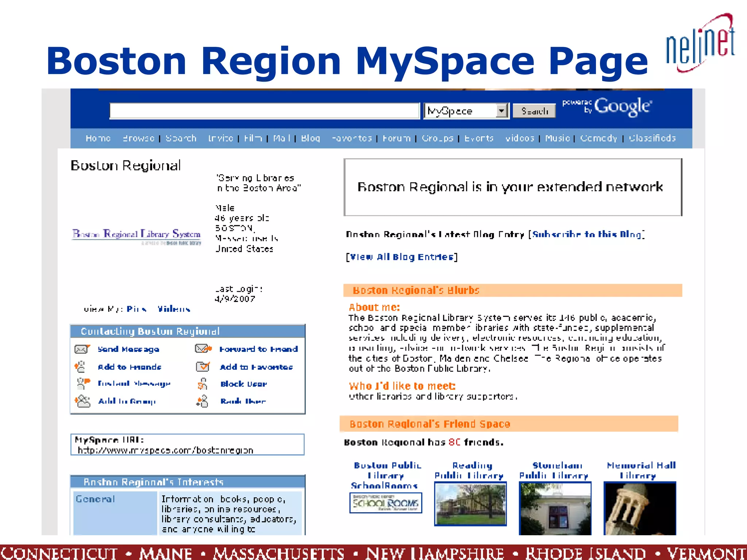Click Subscribe to this Blog link
747x560 pixels.
(587, 234)
